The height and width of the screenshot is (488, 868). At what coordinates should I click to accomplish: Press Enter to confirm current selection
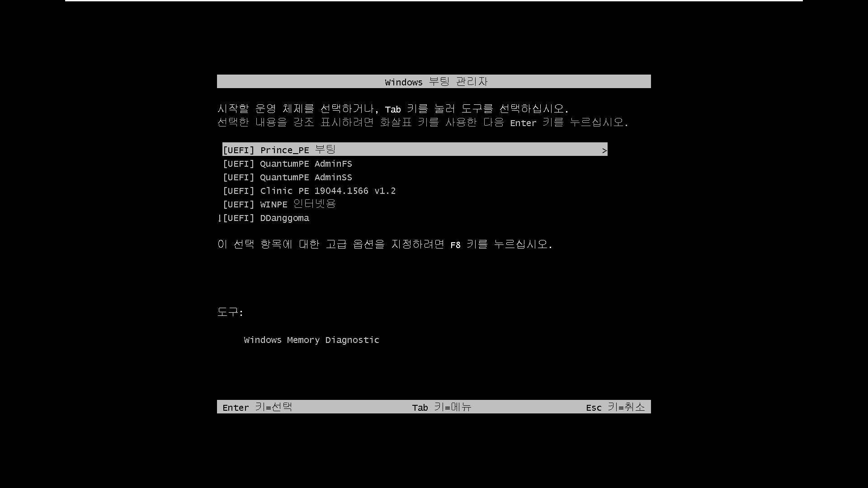point(258,407)
